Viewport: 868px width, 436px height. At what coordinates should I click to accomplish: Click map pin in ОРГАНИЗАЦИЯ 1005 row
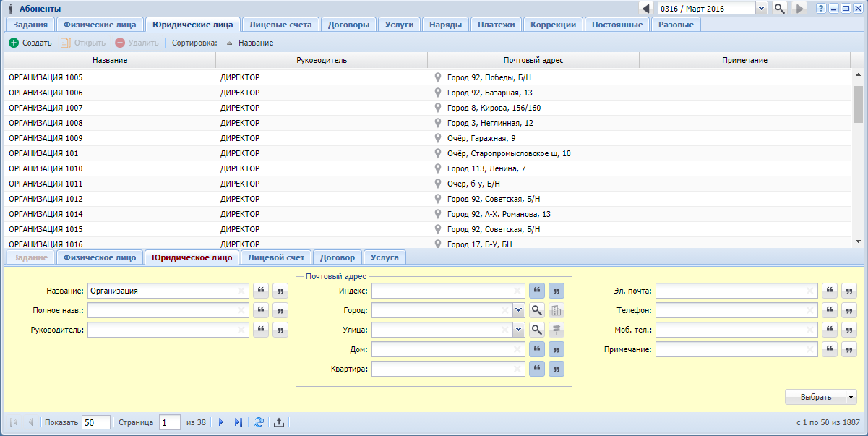pos(437,77)
